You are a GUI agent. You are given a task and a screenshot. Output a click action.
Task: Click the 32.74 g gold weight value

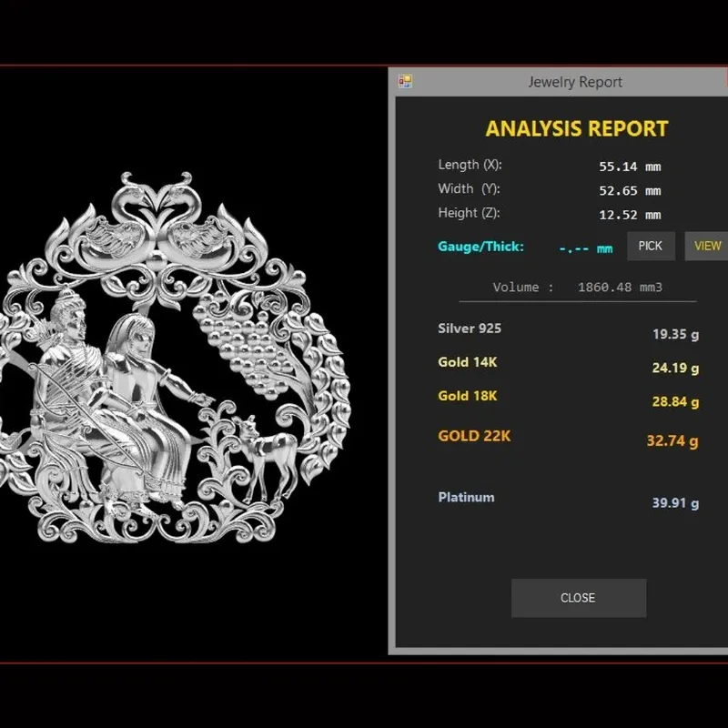(x=672, y=440)
